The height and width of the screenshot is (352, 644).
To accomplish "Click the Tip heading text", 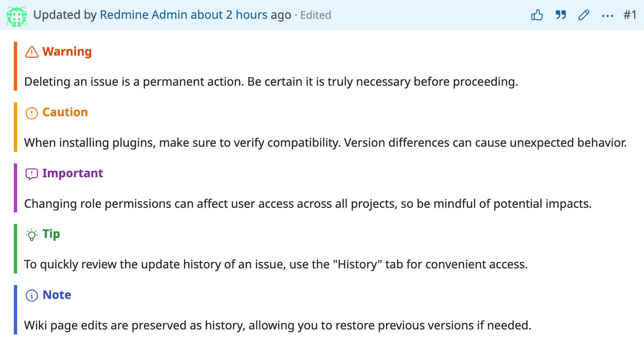I will (51, 234).
